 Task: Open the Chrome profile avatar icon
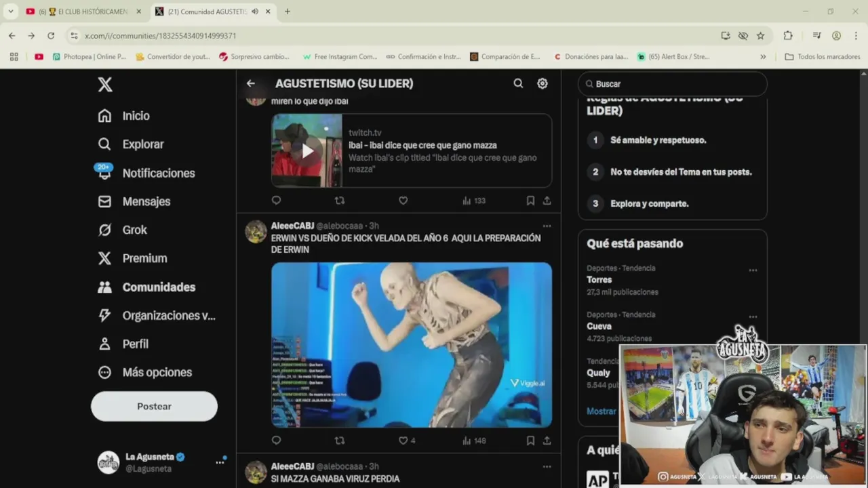(x=836, y=35)
